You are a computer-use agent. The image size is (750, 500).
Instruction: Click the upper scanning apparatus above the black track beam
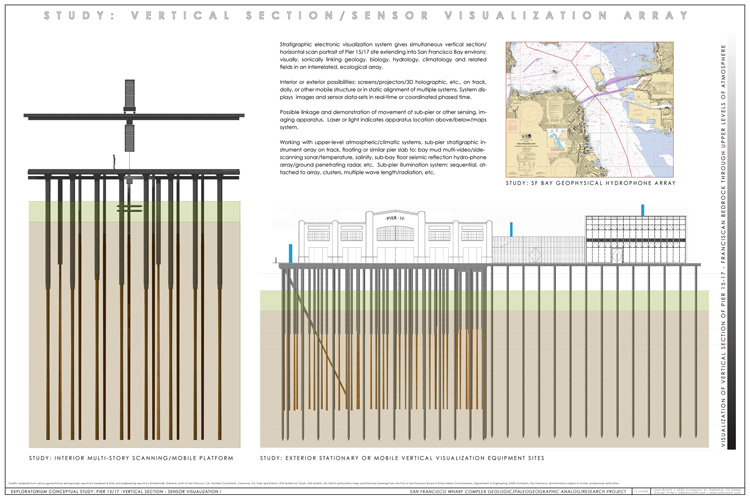(x=130, y=96)
